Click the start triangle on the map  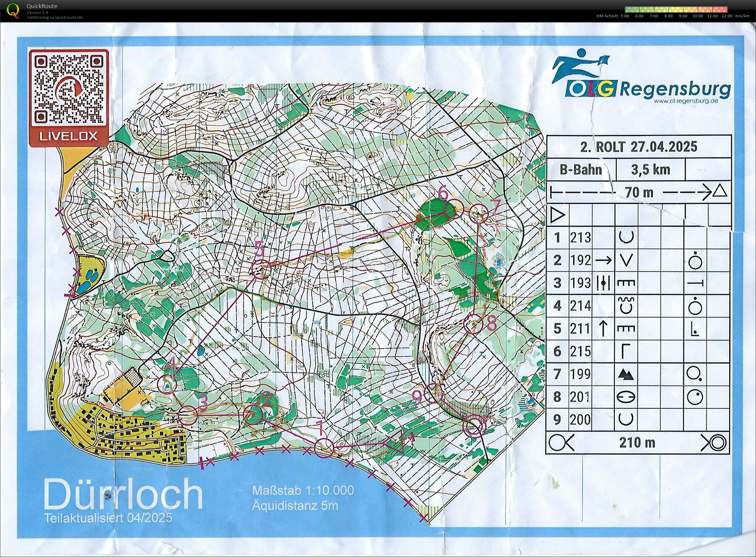tap(395, 443)
